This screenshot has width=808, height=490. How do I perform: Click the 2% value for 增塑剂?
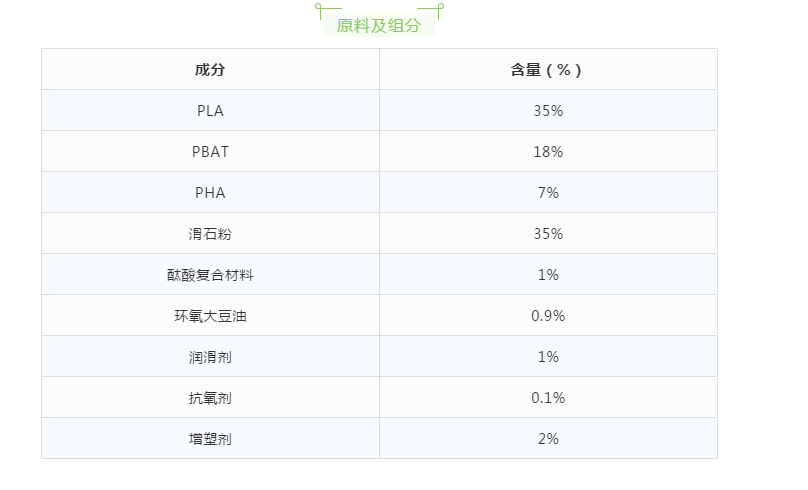pos(548,438)
